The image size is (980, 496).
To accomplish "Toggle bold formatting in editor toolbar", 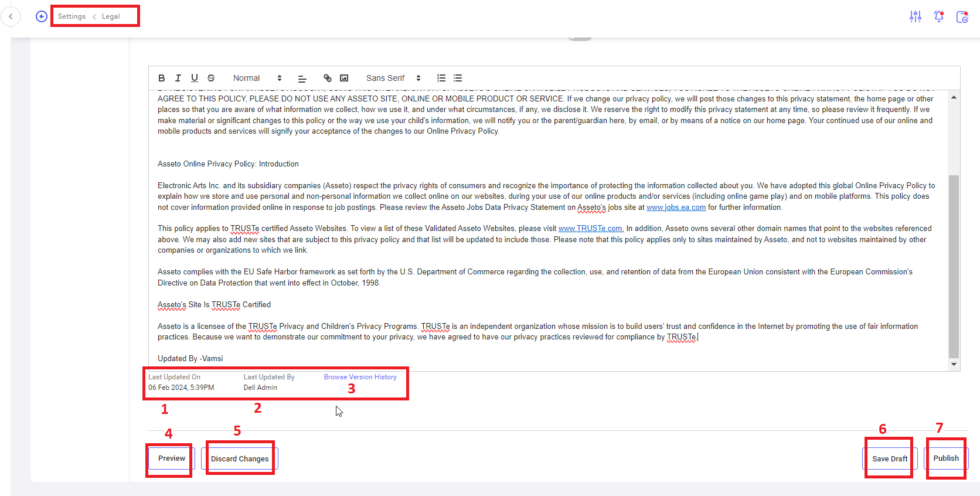I will click(x=162, y=78).
